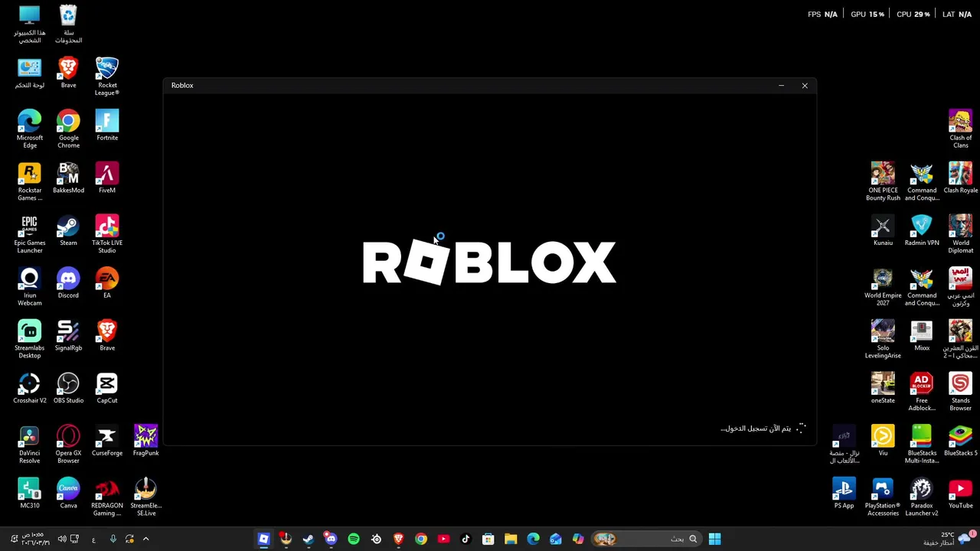Select the CurseForge desktop icon

pos(107,440)
